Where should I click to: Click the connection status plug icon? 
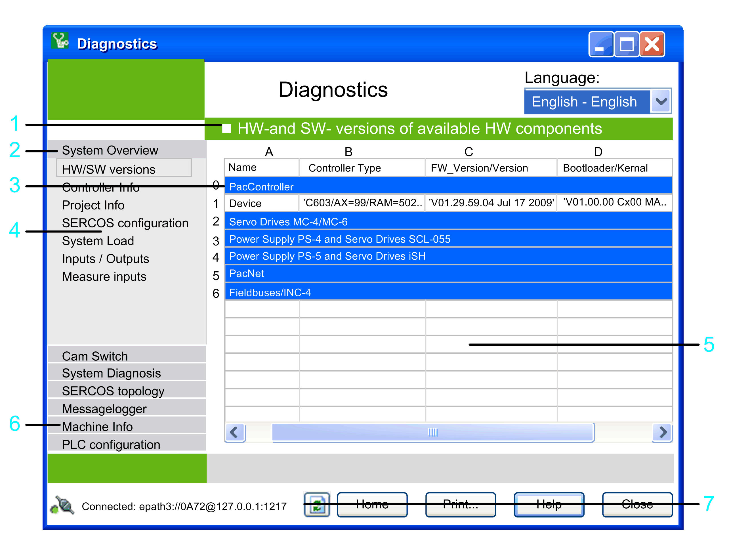point(62,505)
